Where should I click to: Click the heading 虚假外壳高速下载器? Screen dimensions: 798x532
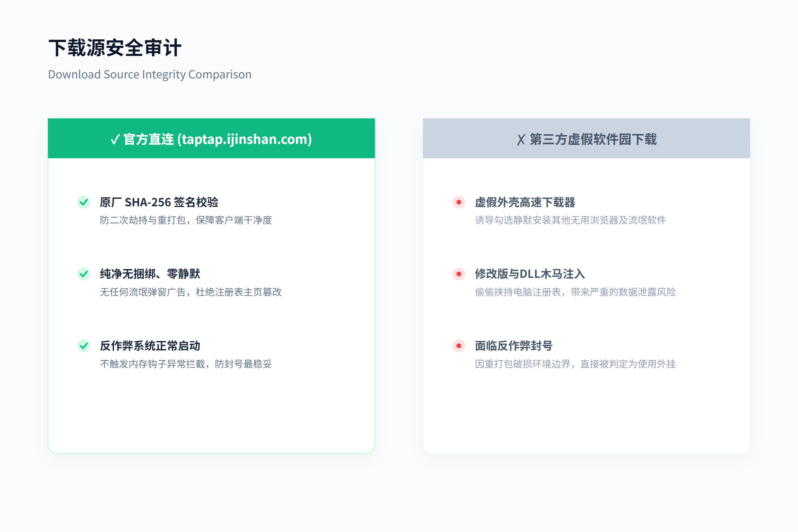pos(525,202)
